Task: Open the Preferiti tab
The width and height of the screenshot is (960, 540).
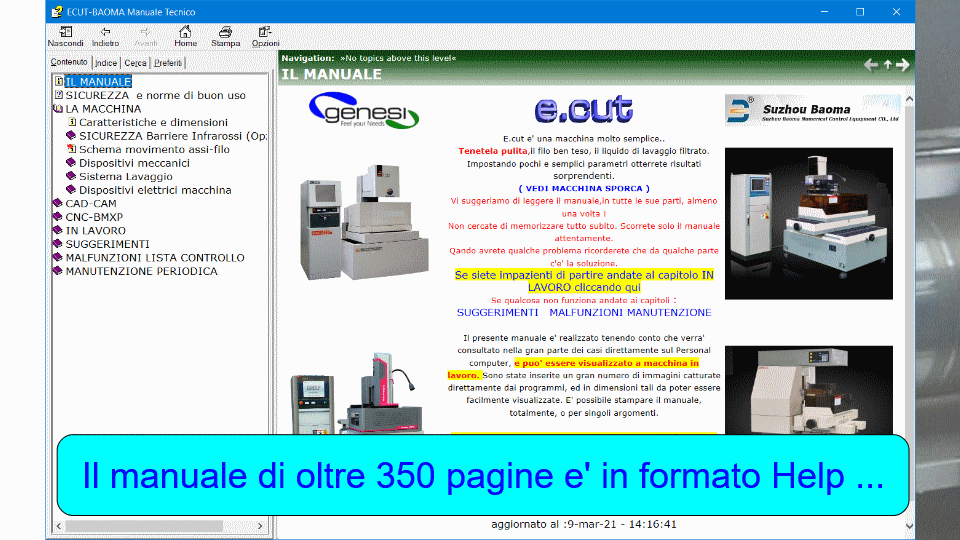Action: pos(168,63)
